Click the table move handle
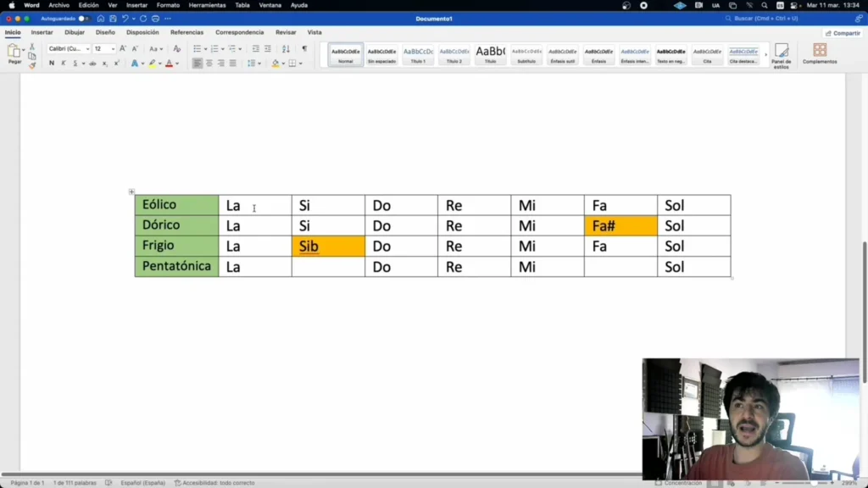The image size is (868, 488). click(x=131, y=191)
